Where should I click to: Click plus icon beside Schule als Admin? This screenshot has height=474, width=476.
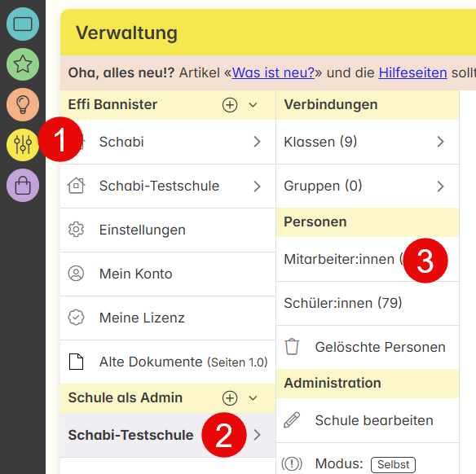click(230, 398)
